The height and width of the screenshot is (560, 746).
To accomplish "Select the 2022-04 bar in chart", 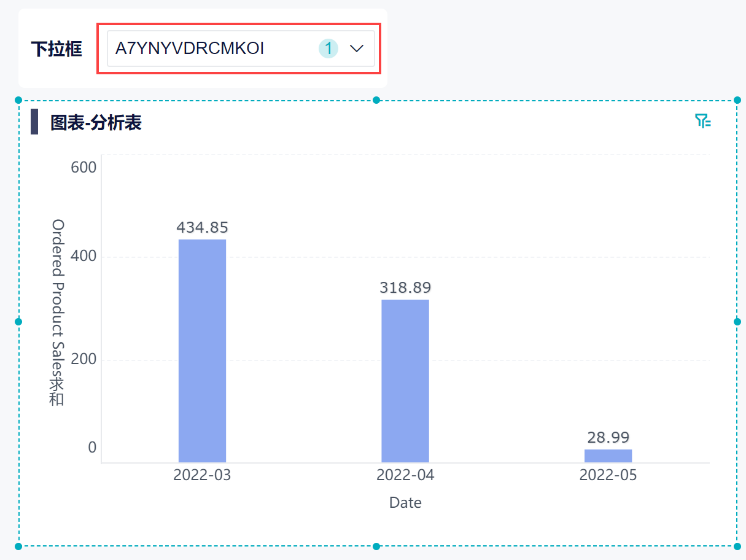I will click(x=405, y=381).
